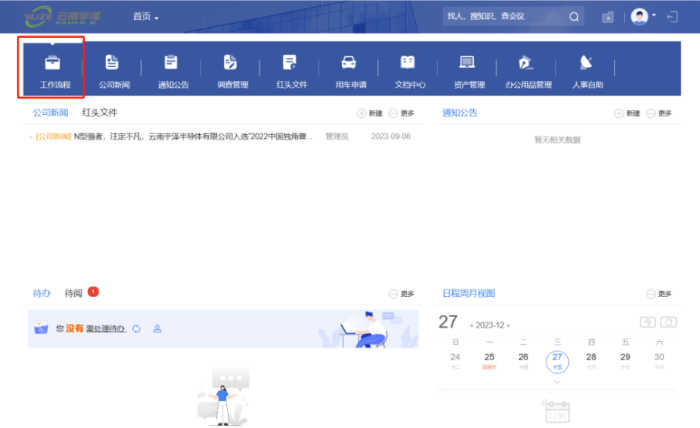Switch to the 红头文件 tab
The height and width of the screenshot is (428, 700).
point(100,113)
